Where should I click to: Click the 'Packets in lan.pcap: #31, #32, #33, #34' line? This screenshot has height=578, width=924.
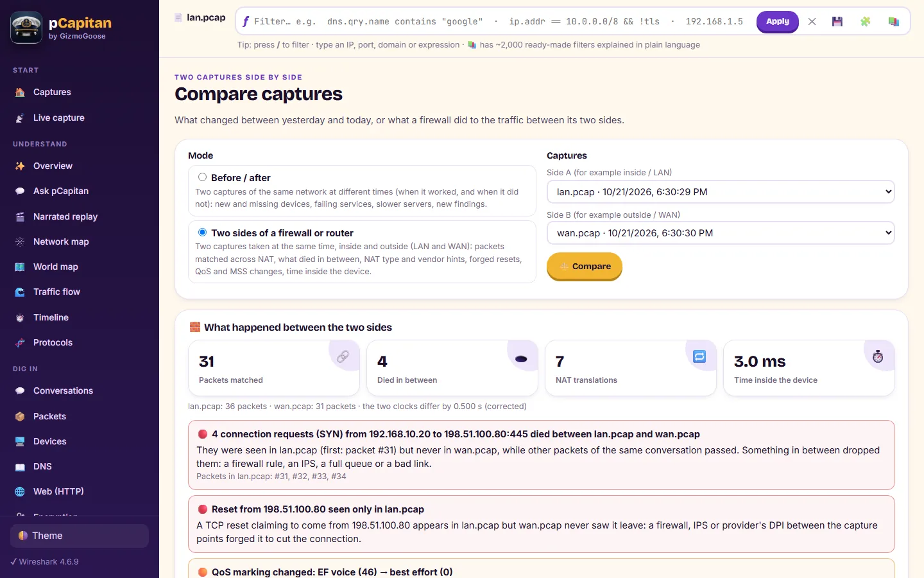click(271, 477)
